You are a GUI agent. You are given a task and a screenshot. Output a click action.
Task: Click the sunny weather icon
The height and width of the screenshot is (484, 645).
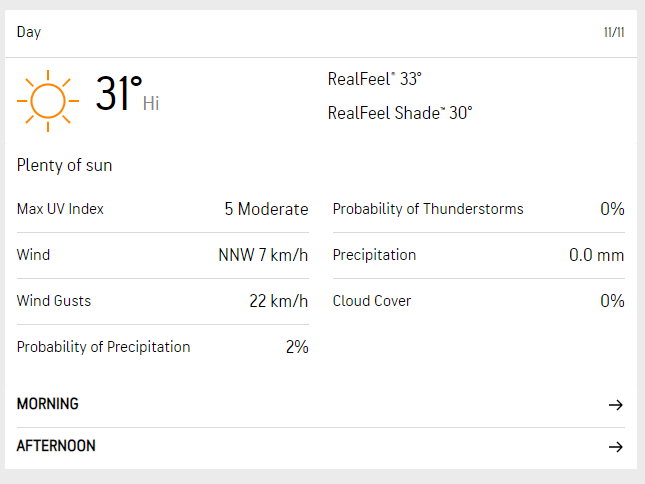click(x=47, y=99)
